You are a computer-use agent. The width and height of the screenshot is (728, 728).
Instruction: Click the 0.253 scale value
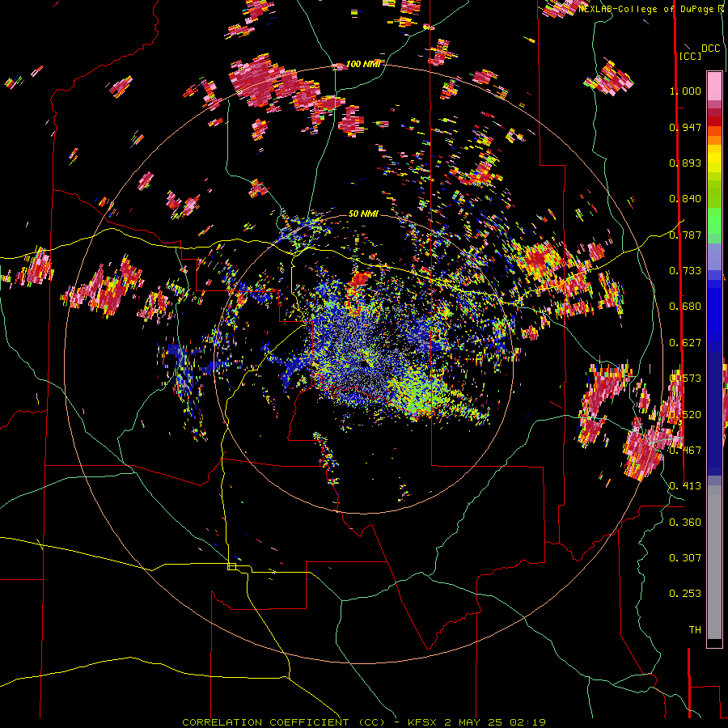point(685,594)
